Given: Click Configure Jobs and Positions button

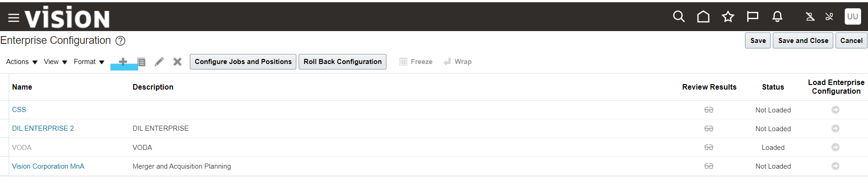Looking at the screenshot, I should [243, 62].
